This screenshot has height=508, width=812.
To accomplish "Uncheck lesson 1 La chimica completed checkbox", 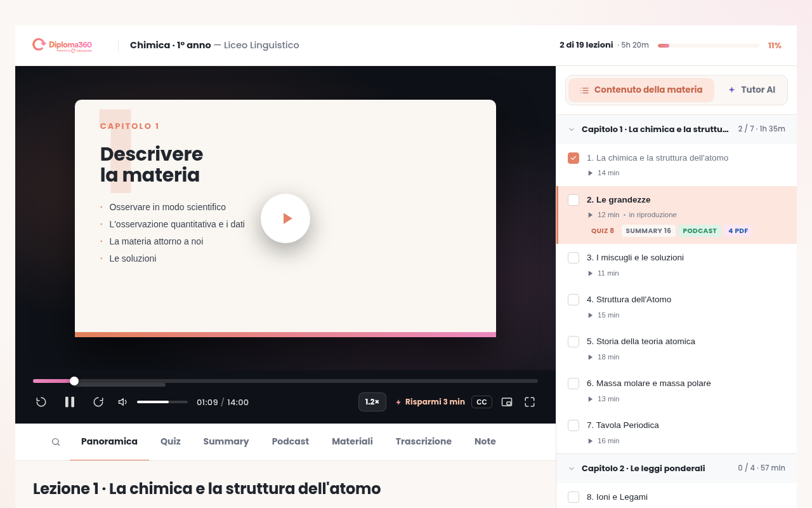I will (x=573, y=158).
